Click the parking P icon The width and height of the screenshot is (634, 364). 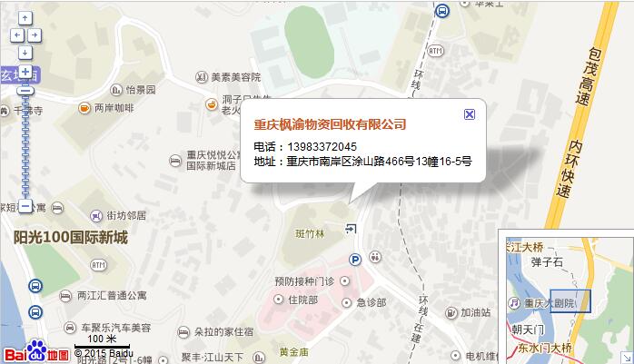(x=354, y=260)
